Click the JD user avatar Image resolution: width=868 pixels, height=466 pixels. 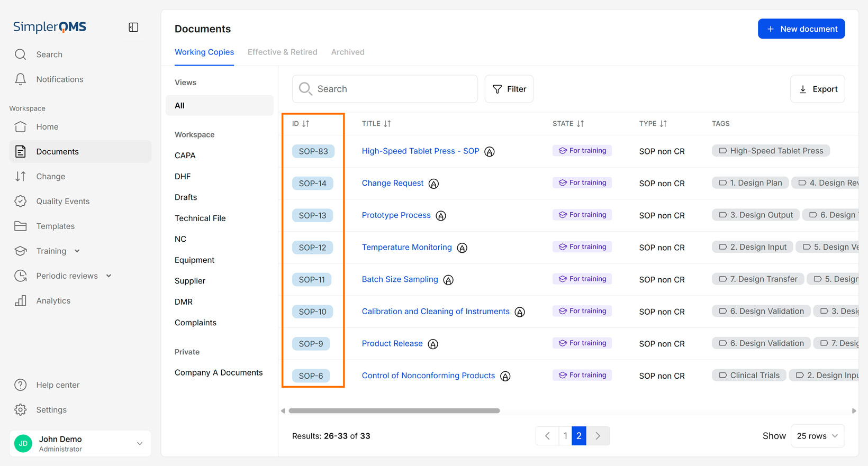pos(23,444)
